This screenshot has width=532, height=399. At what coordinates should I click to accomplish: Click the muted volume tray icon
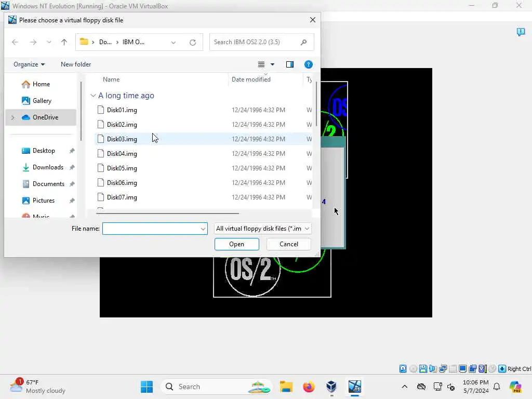(x=451, y=387)
